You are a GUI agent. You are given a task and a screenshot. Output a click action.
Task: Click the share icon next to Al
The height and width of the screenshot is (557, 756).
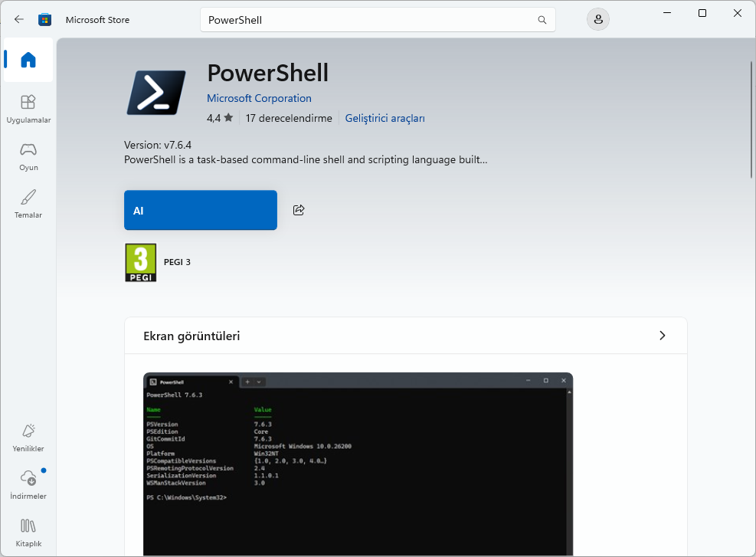299,210
